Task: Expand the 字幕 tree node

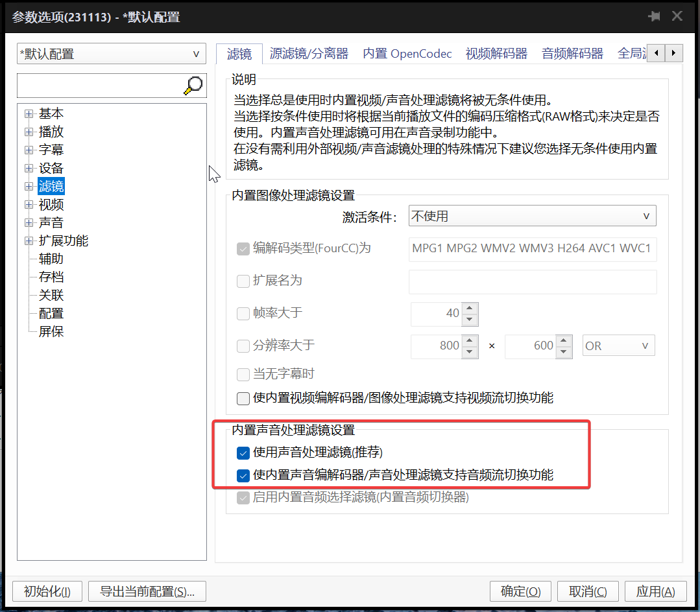Action: pos(29,150)
